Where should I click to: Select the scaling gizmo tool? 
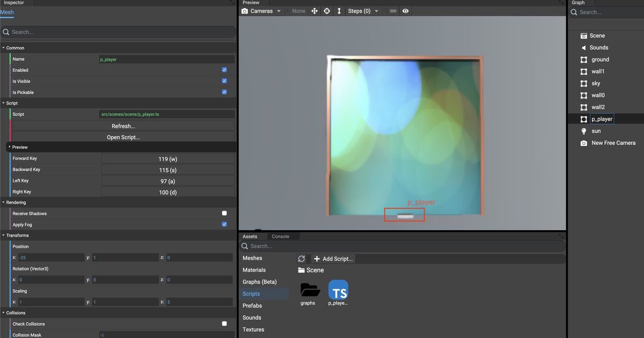[339, 10]
